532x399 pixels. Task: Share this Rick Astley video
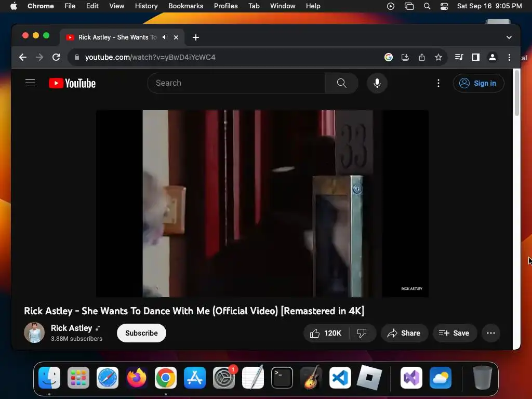[x=404, y=333]
